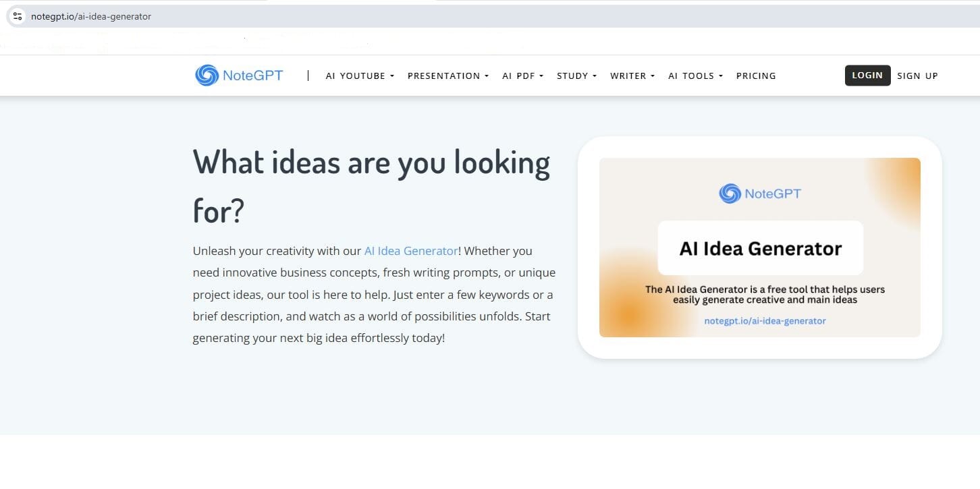The width and height of the screenshot is (980, 489).
Task: Click the NoteGPT brand name text in header
Action: pyautogui.click(x=252, y=76)
